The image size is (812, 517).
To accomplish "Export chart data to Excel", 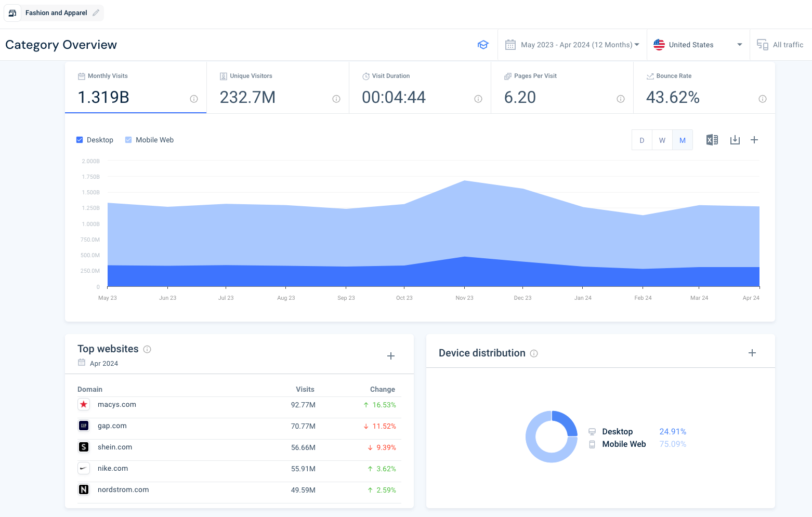I will (x=712, y=140).
